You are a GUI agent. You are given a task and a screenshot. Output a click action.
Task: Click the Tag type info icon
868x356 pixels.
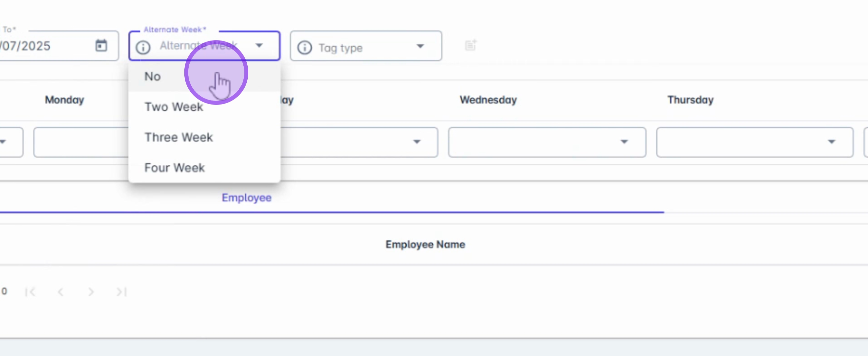(304, 47)
